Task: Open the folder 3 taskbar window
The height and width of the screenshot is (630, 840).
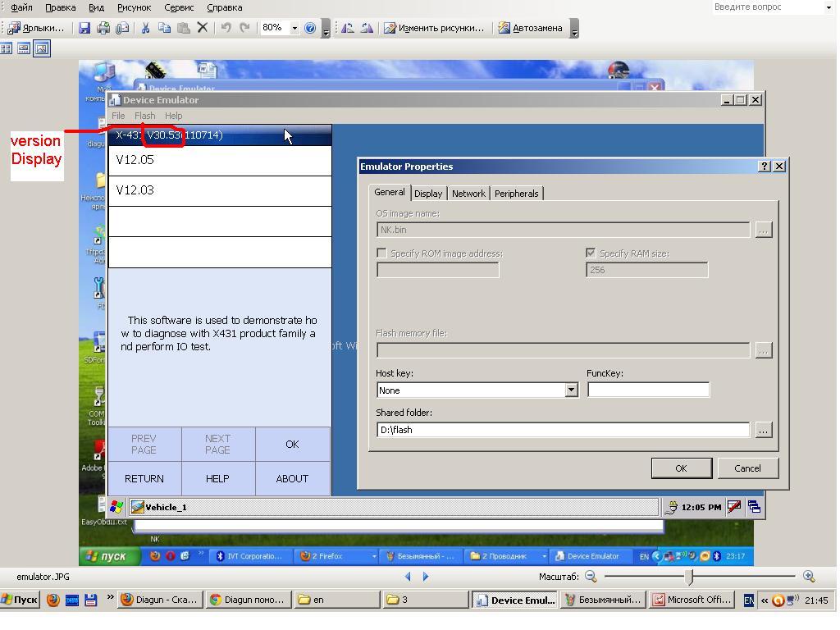Action: click(x=426, y=600)
